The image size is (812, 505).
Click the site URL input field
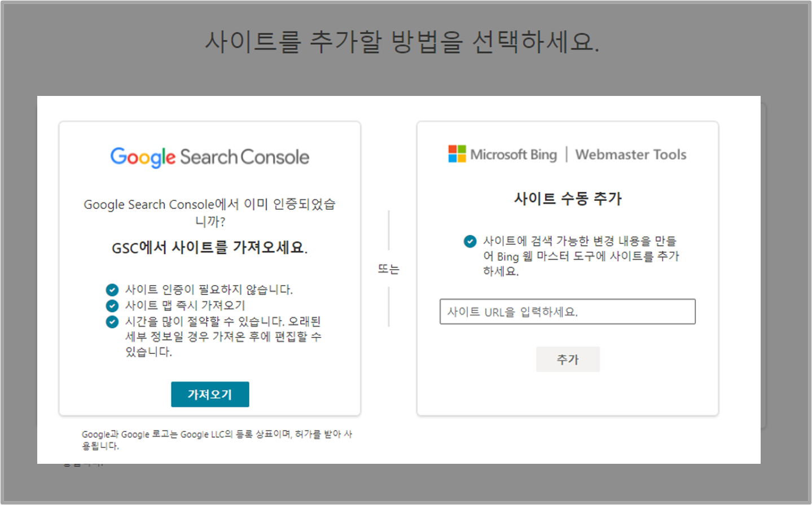coord(567,311)
